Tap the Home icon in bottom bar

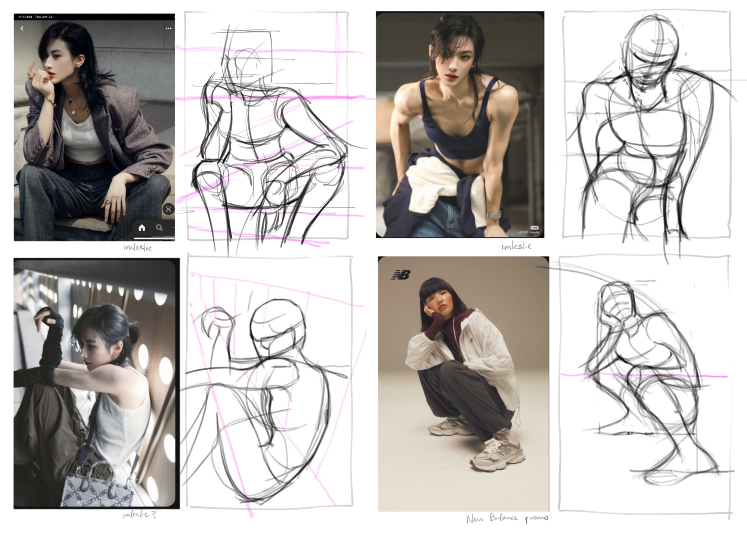pos(142,228)
